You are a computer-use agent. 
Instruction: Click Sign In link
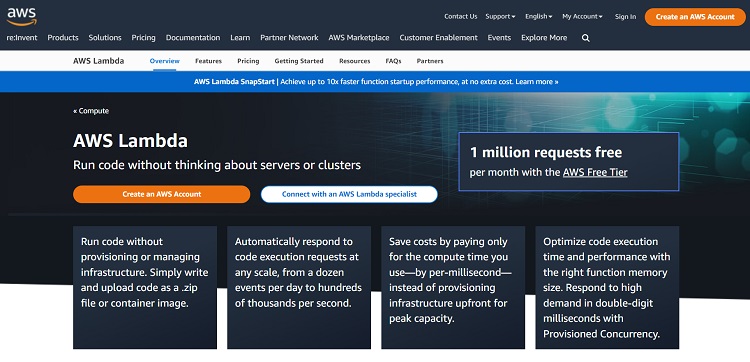pyautogui.click(x=626, y=16)
